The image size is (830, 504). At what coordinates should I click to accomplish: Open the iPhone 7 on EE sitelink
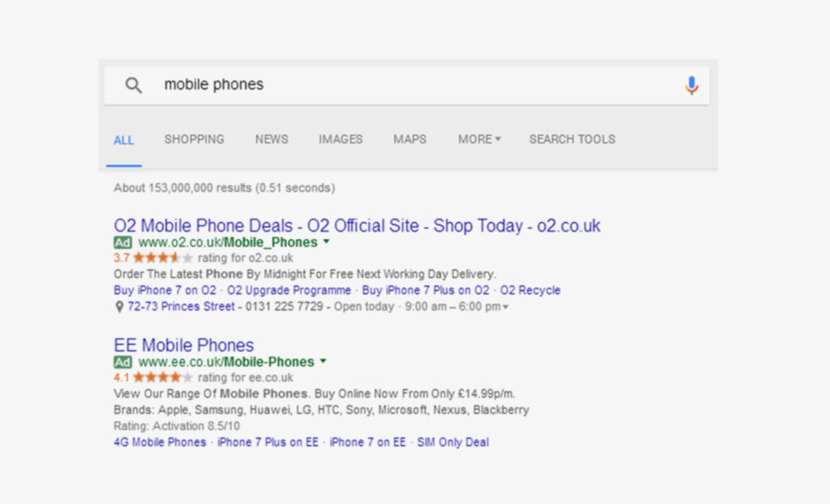pyautogui.click(x=368, y=442)
